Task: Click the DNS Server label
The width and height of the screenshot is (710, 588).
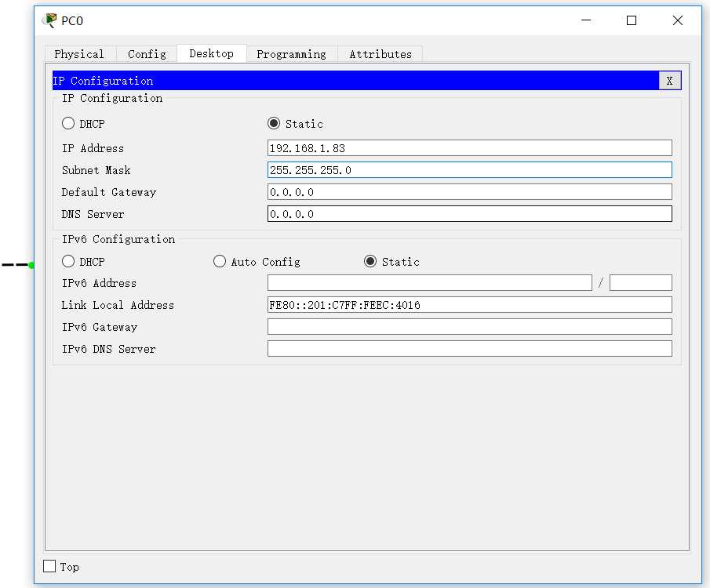Action: [x=93, y=214]
